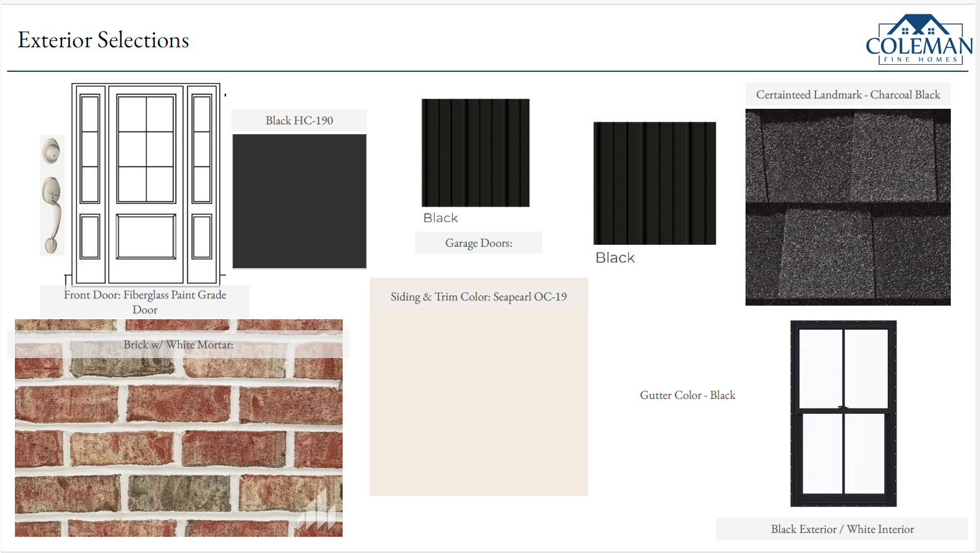Click the Black HC-190 label

pos(299,120)
